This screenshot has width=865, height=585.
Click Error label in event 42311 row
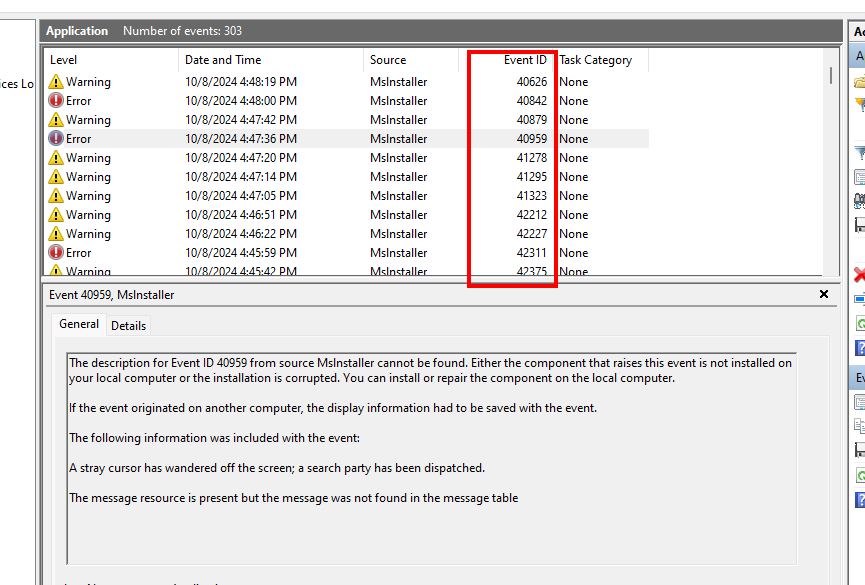point(78,253)
